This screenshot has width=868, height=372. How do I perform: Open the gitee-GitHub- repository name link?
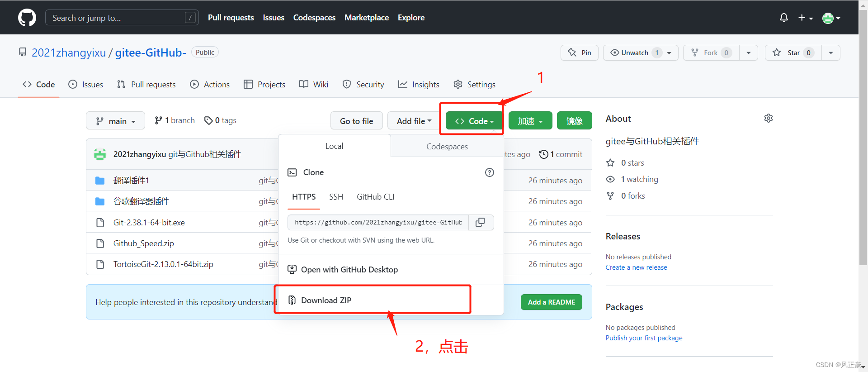pos(151,52)
